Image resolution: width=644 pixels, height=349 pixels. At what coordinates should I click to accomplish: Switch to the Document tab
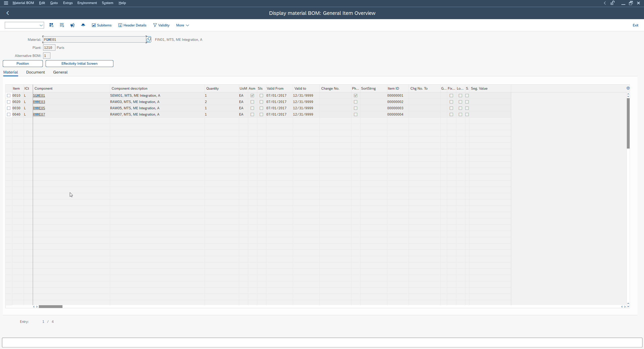click(36, 72)
